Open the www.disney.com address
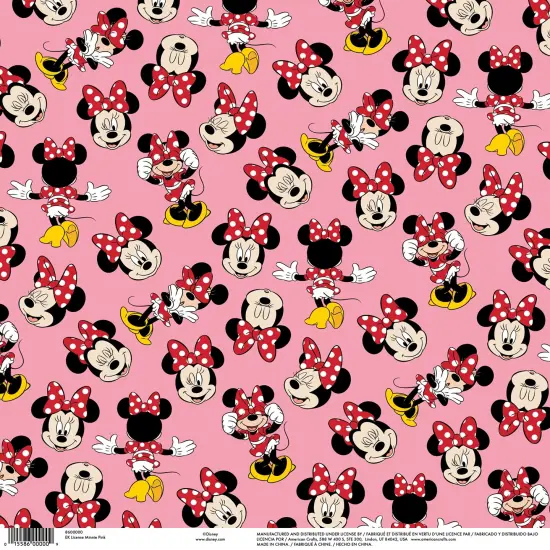 pos(210,539)
